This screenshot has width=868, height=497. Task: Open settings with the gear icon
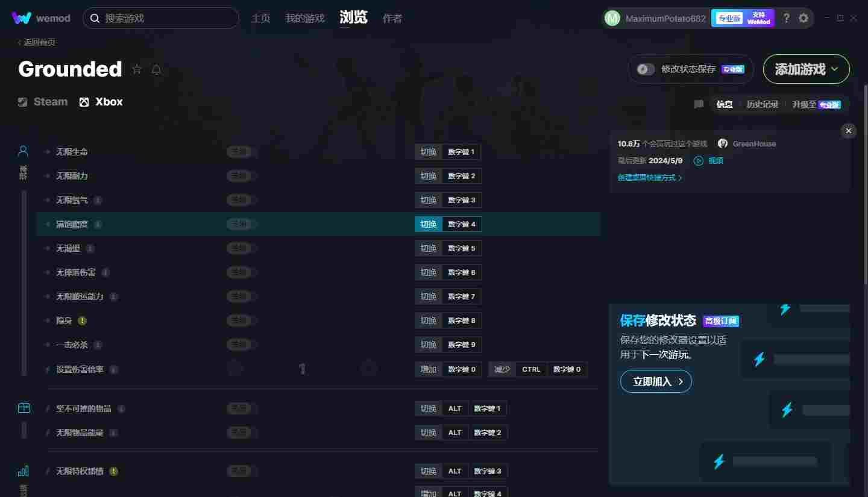804,18
